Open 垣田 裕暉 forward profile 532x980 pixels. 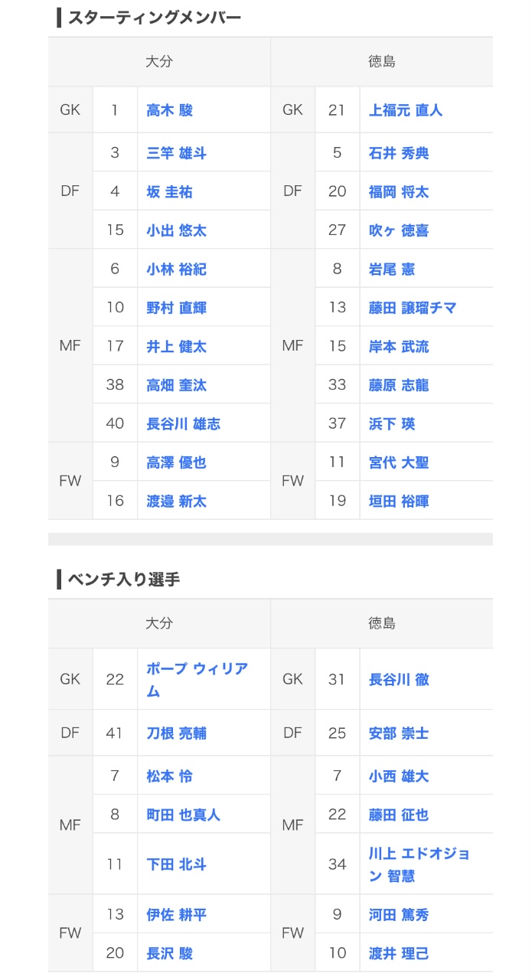coord(399,501)
